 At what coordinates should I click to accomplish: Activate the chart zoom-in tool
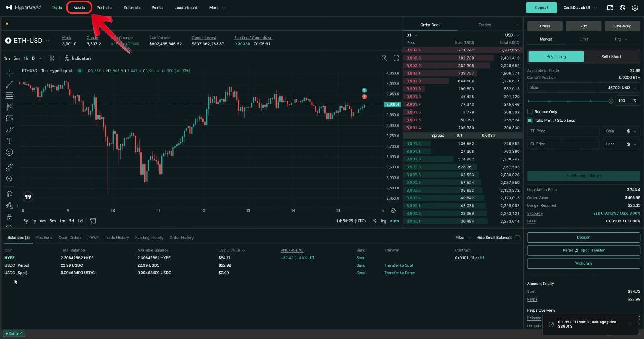click(x=10, y=179)
